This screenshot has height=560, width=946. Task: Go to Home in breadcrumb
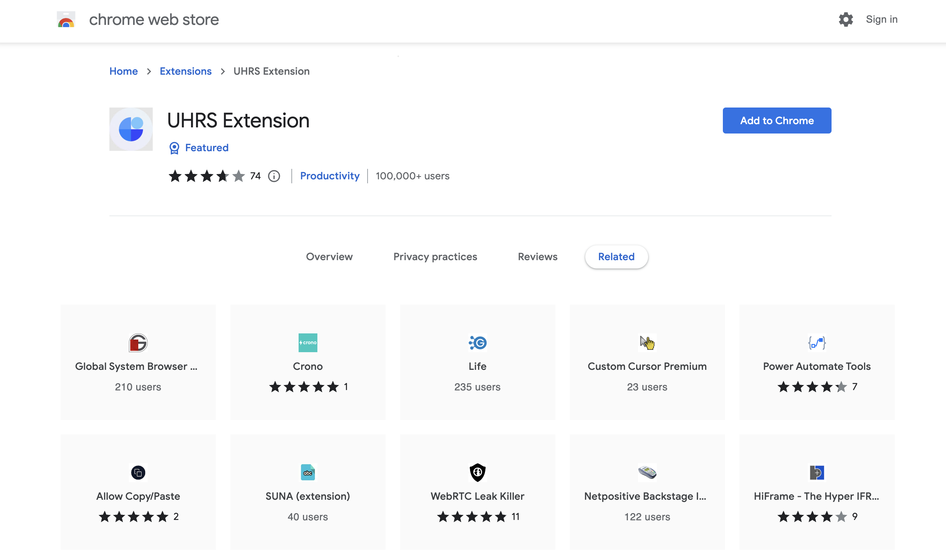coord(123,71)
